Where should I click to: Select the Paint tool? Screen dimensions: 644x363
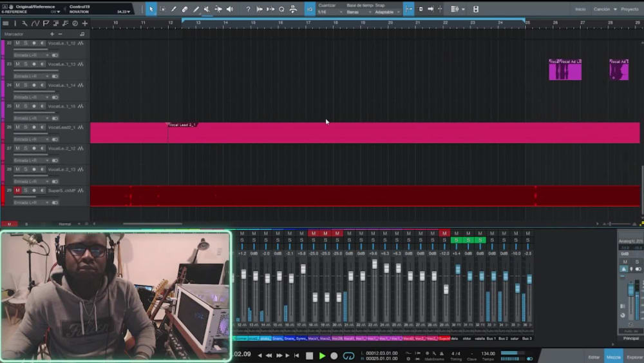click(x=196, y=9)
